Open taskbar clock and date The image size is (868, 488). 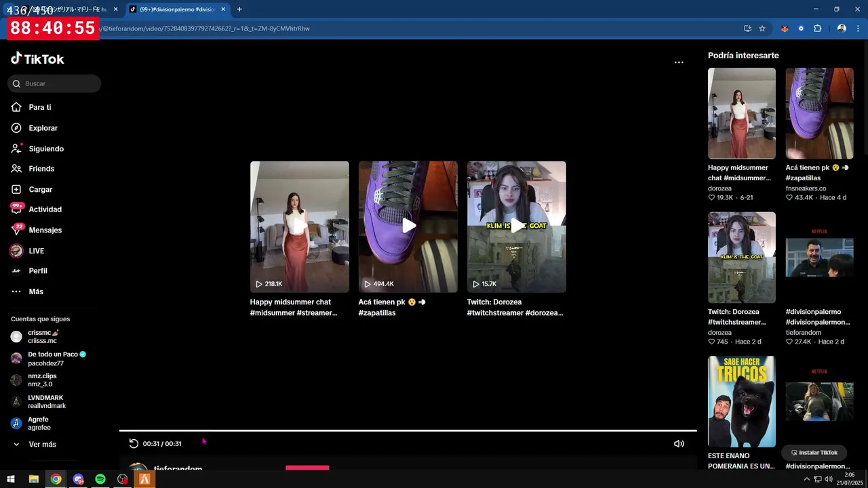(x=849, y=479)
